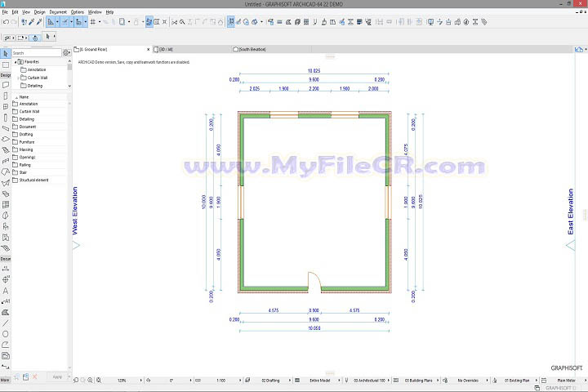
Task: Switch to the 3D / All tab
Action: pos(191,49)
